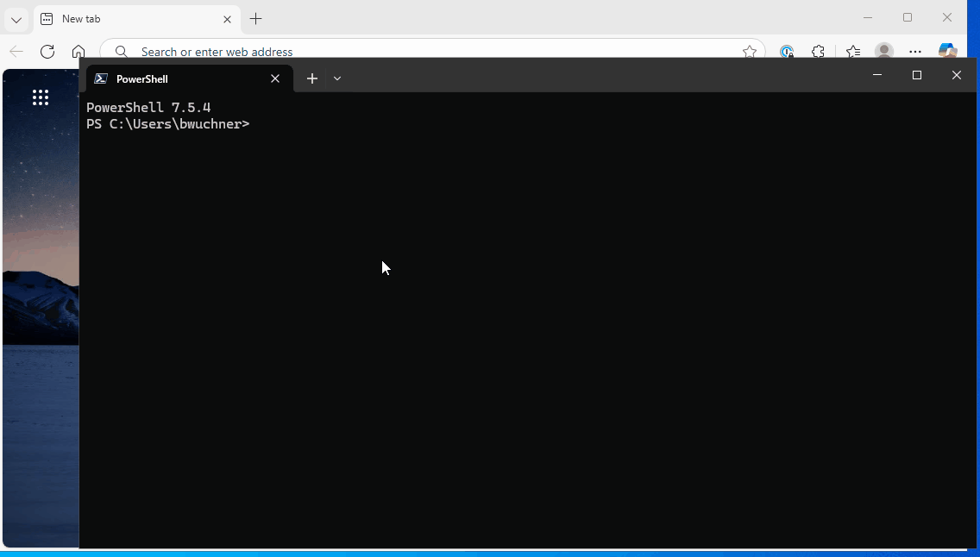The image size is (980, 557).
Task: Close the New tab browser tab
Action: pos(228,19)
